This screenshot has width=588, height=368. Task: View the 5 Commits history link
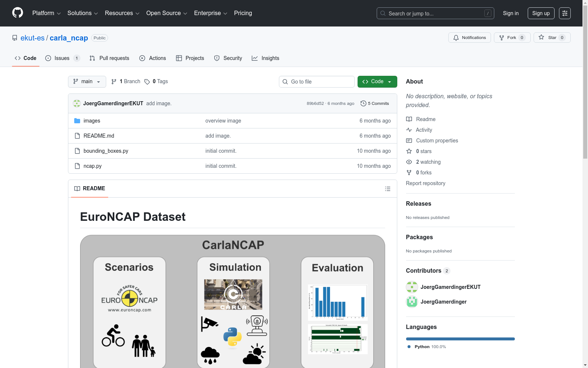point(375,103)
